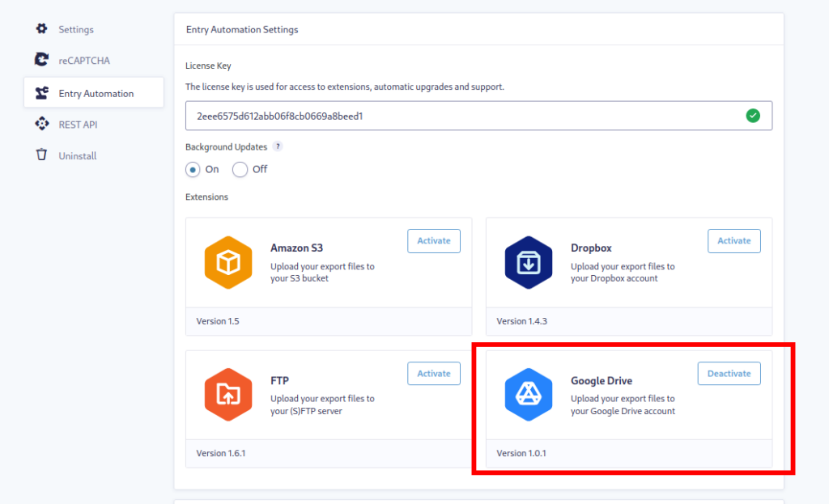Click the Uninstall trash icon
Screen dimensions: 829x504
(x=41, y=155)
